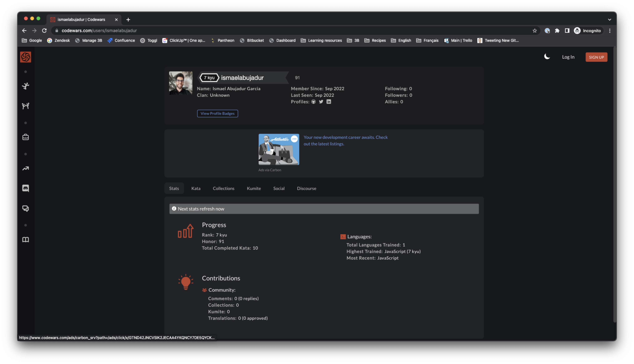Open the LinkedIn profile icon

click(329, 102)
